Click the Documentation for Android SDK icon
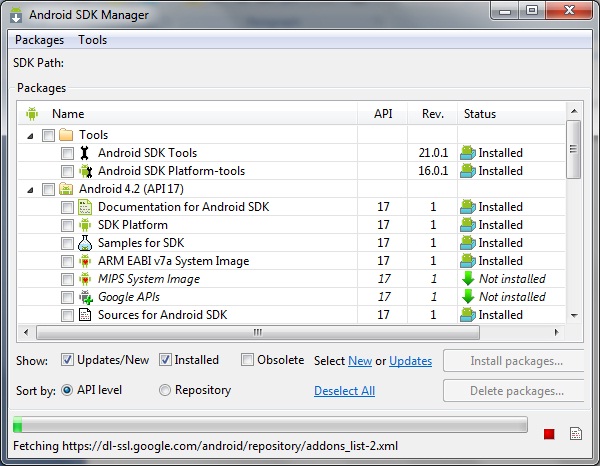Image resolution: width=600 pixels, height=466 pixels. (x=85, y=207)
